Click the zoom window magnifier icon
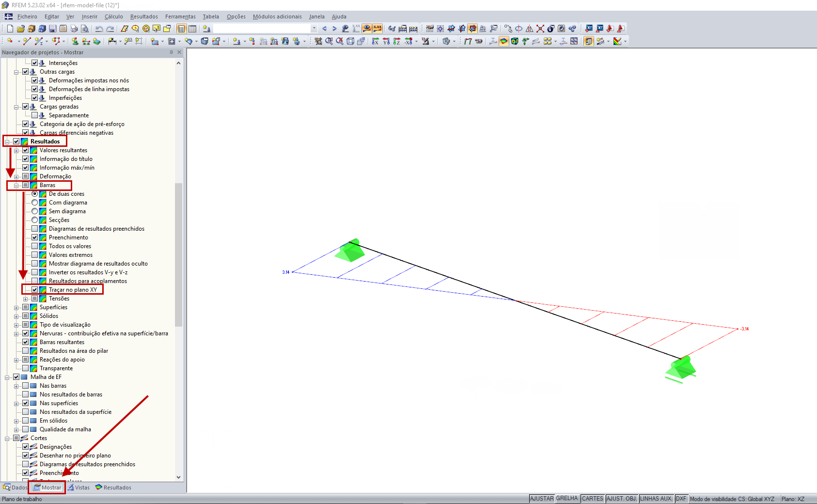The image size is (817, 504). [329, 41]
